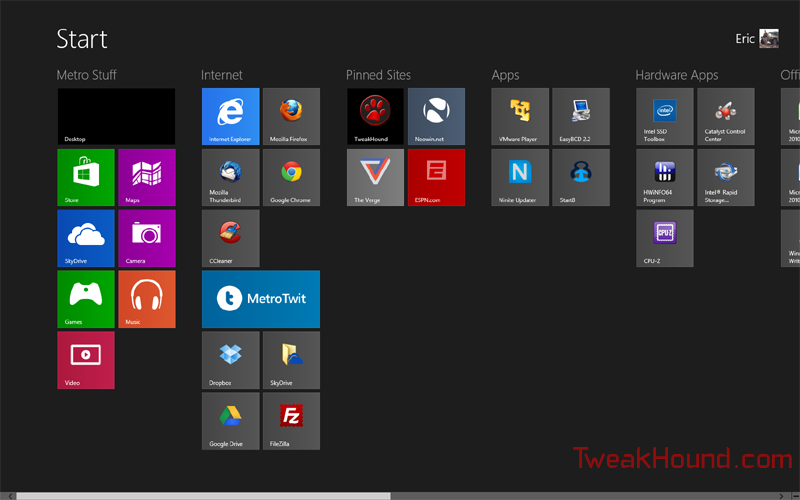Click the Apps group heading
800x500 pixels.
pyautogui.click(x=505, y=76)
